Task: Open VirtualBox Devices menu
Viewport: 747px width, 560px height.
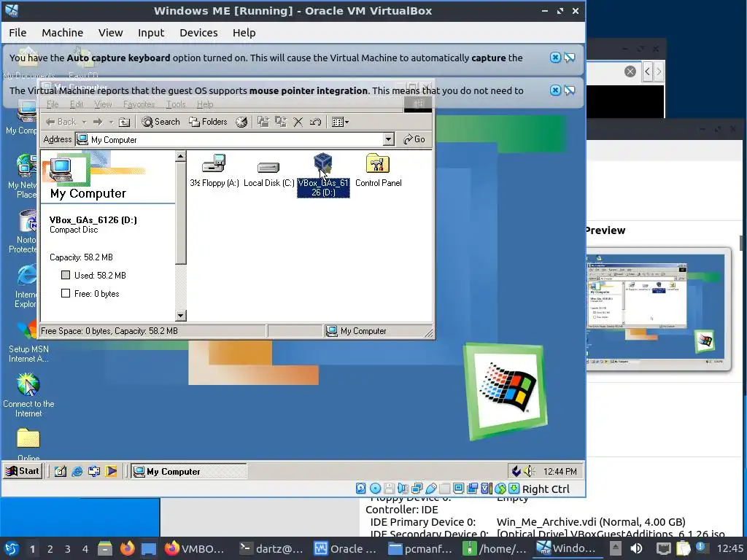Action: tap(198, 32)
